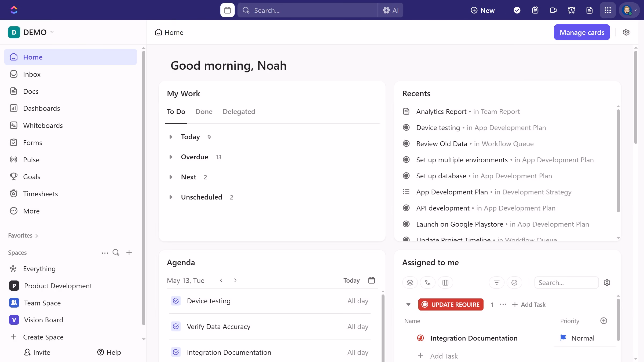This screenshot has height=362, width=644.
Task: Open the notepad icon in top bar
Action: [535, 10]
